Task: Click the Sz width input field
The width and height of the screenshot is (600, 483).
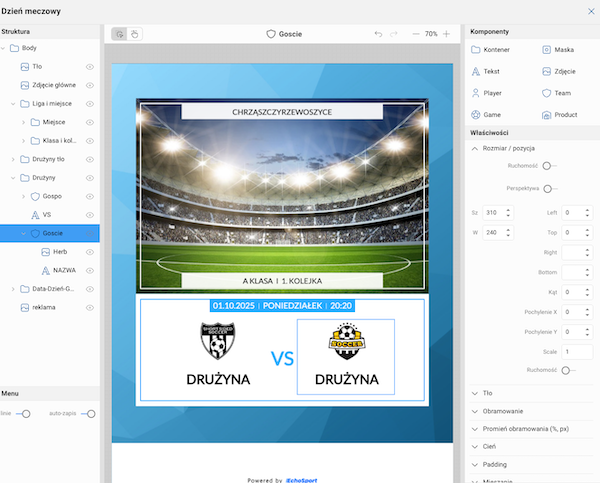Action: pyautogui.click(x=498, y=213)
